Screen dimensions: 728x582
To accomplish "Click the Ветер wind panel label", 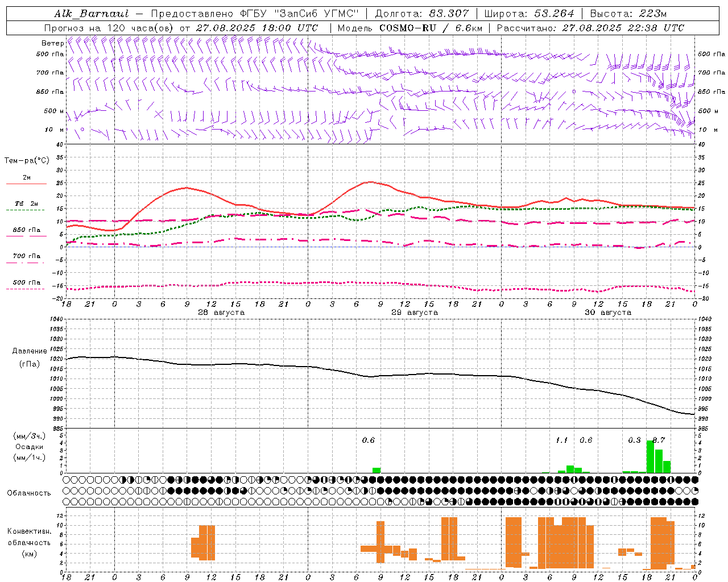I will coord(52,43).
